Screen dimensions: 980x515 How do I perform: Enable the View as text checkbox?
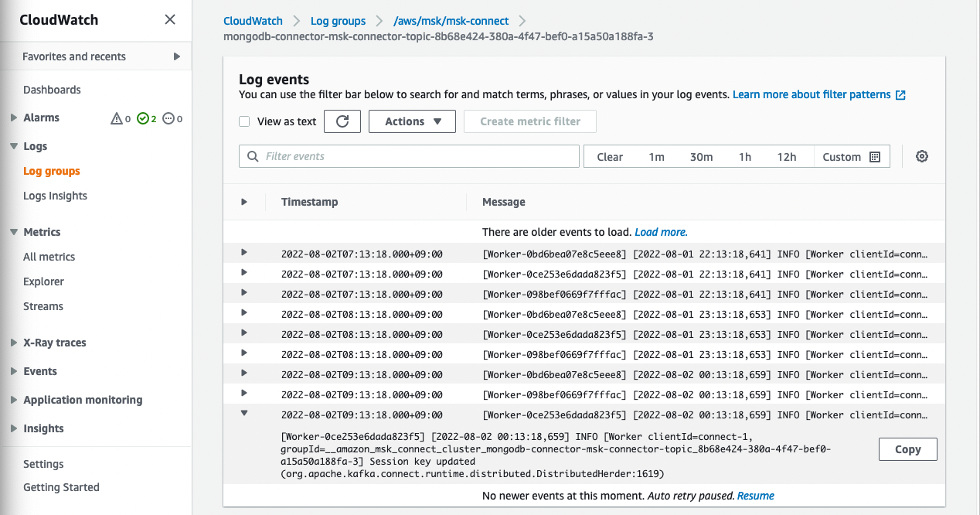click(244, 121)
